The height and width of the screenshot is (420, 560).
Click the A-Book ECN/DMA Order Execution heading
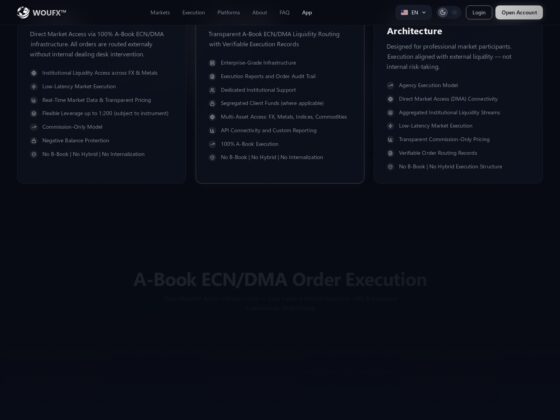tap(280, 280)
